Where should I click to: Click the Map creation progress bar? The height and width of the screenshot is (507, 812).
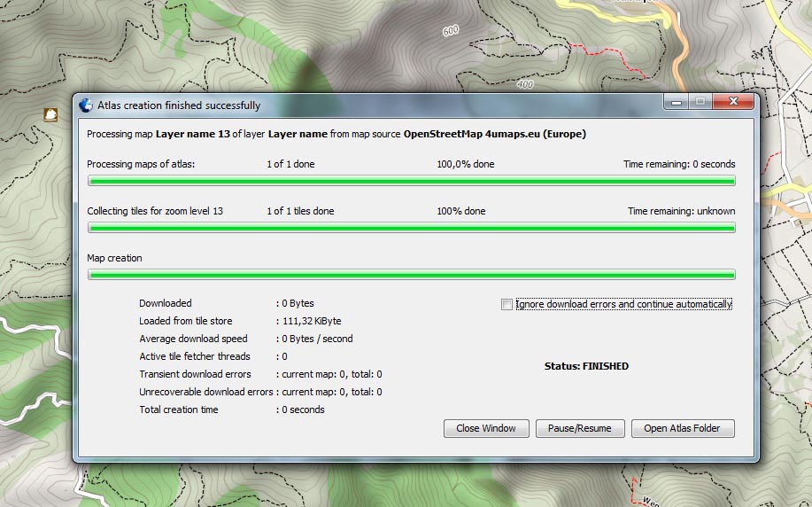pos(411,275)
